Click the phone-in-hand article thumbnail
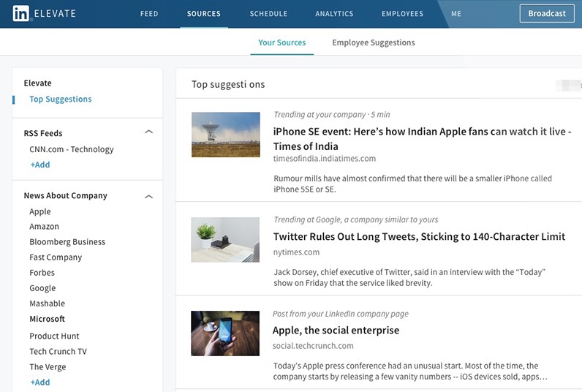Image resolution: width=582 pixels, height=392 pixels. tap(225, 333)
